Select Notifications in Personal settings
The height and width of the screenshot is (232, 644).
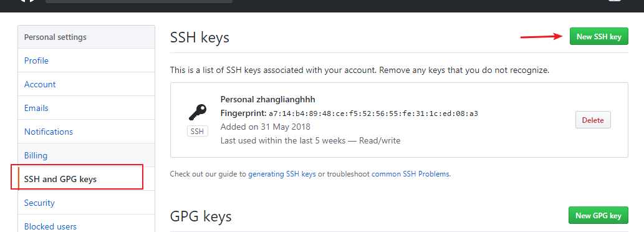[x=49, y=132]
